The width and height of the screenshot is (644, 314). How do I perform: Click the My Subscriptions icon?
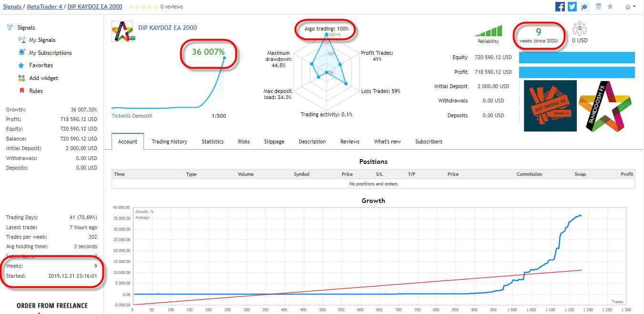point(21,52)
